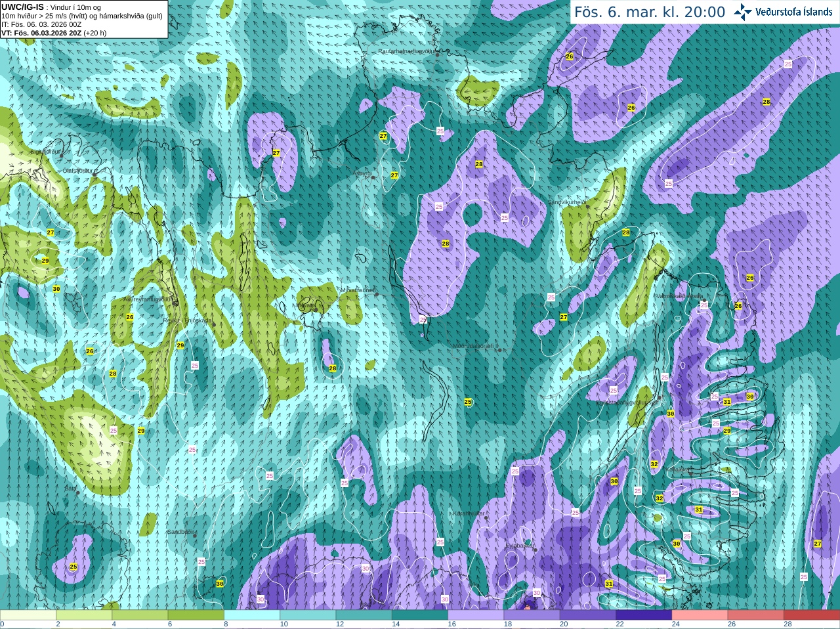Select the pale yellow 0–2 legend swatch

point(28,615)
